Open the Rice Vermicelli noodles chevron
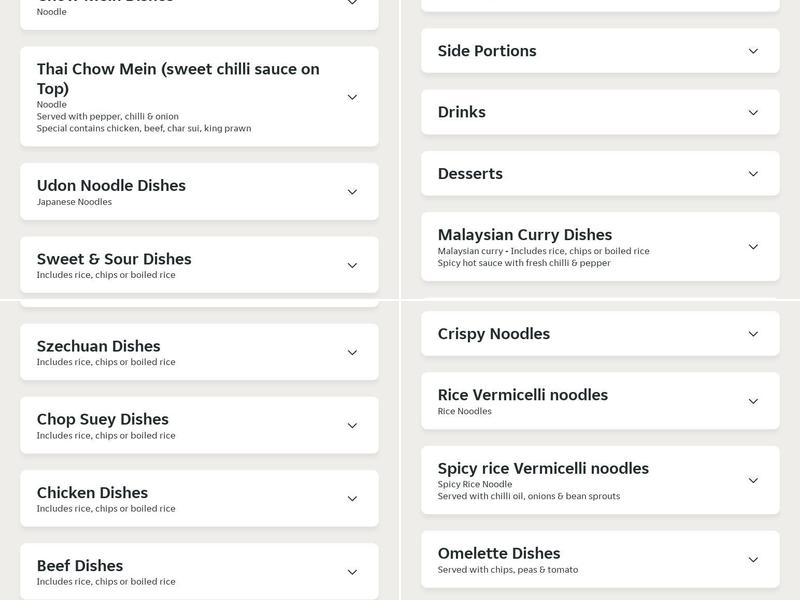 [x=753, y=401]
